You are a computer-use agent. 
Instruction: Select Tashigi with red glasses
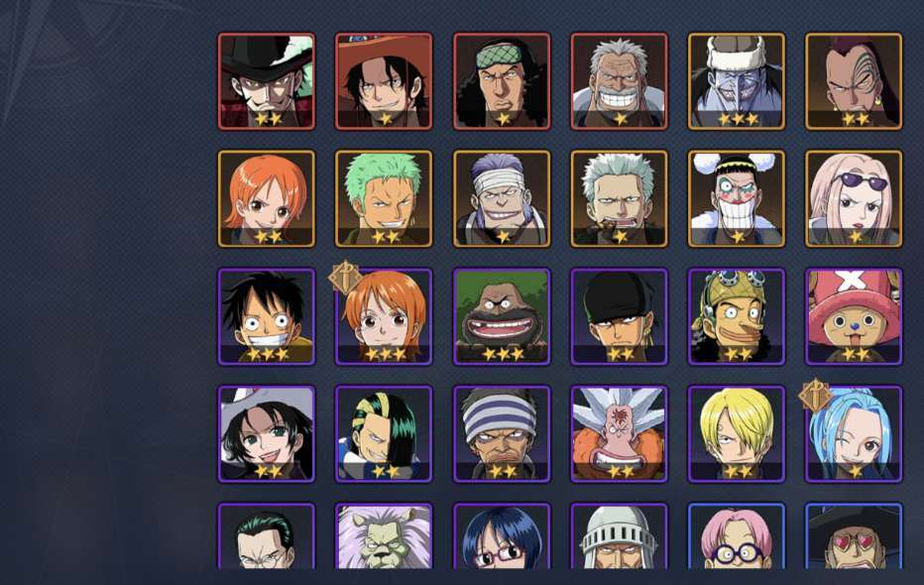(502, 535)
